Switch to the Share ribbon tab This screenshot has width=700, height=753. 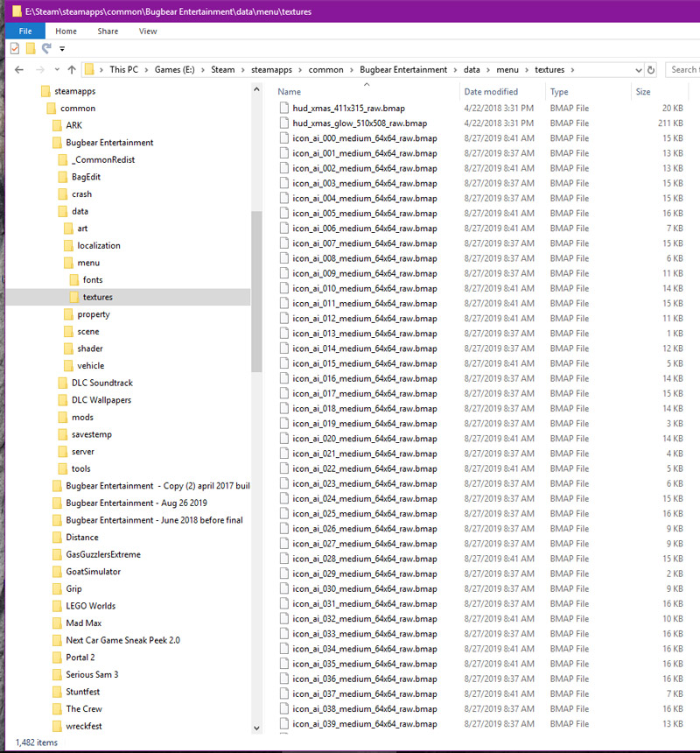(x=108, y=32)
